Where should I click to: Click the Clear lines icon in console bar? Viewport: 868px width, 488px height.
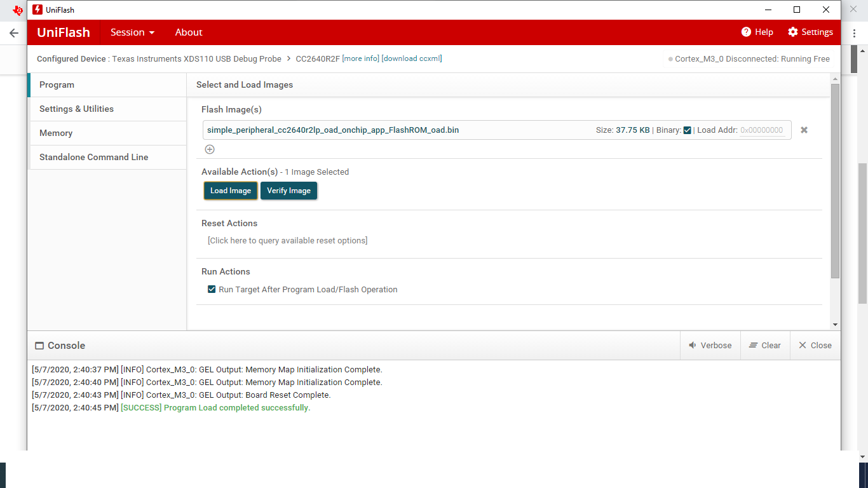pos(753,346)
